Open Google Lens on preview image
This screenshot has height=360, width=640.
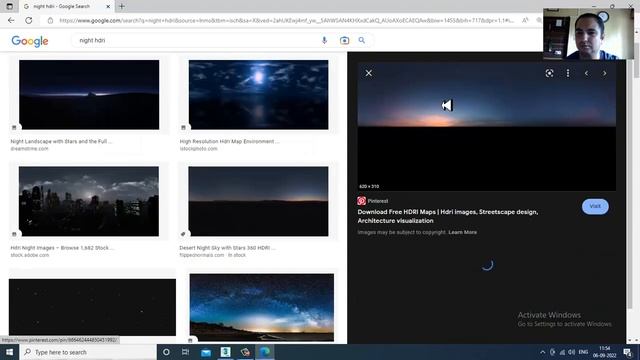click(x=549, y=73)
